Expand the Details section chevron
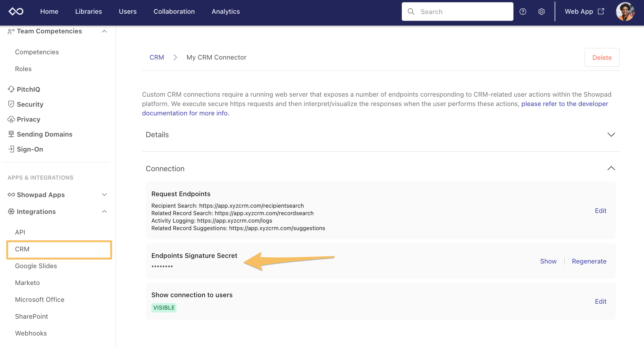 pos(612,135)
